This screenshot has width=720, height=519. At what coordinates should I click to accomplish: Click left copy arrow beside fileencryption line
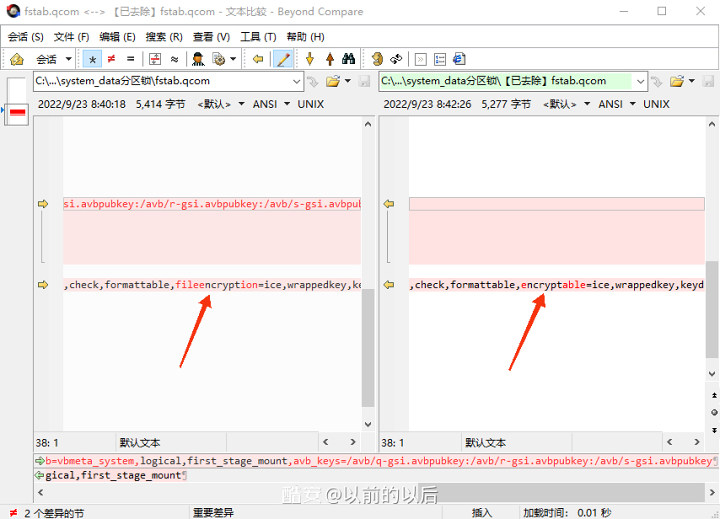coord(43,285)
